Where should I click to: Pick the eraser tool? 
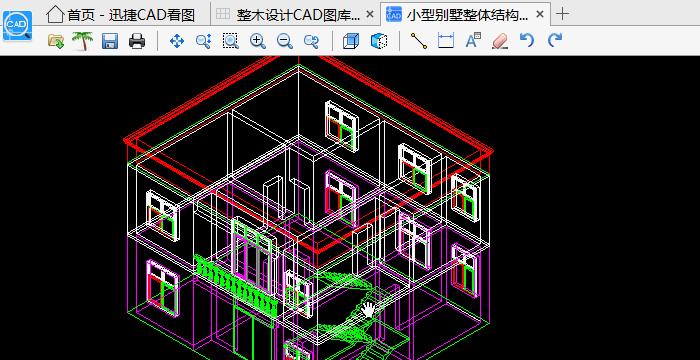500,41
